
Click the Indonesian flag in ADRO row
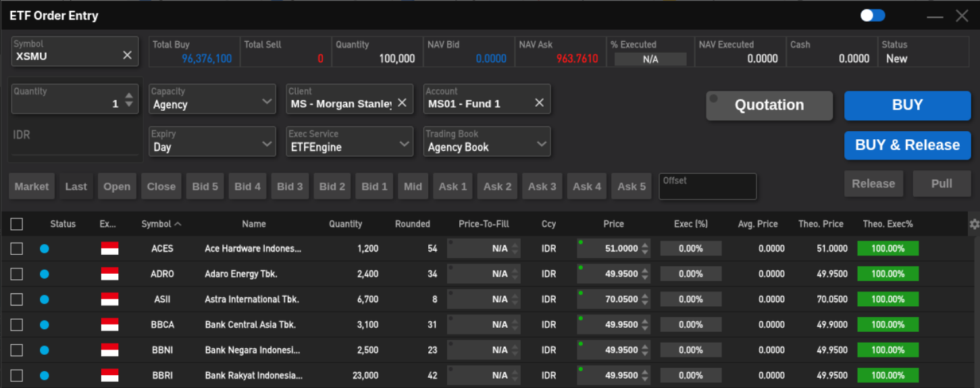[x=109, y=274]
